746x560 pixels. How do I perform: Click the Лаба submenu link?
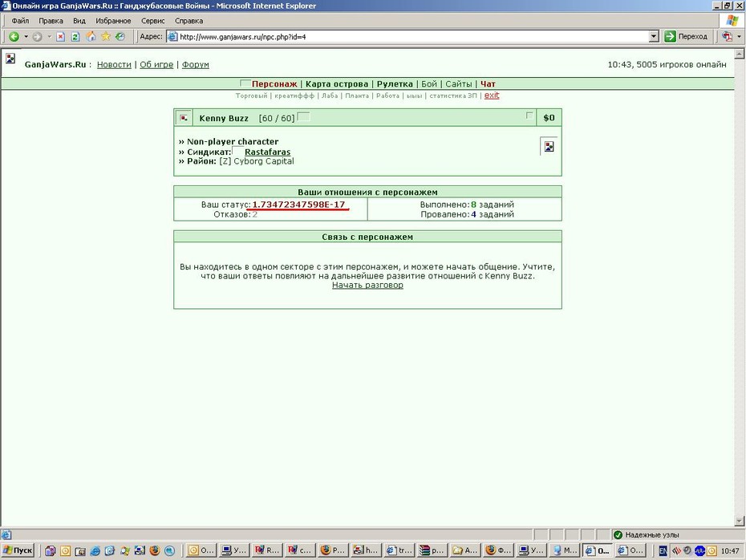[x=330, y=95]
